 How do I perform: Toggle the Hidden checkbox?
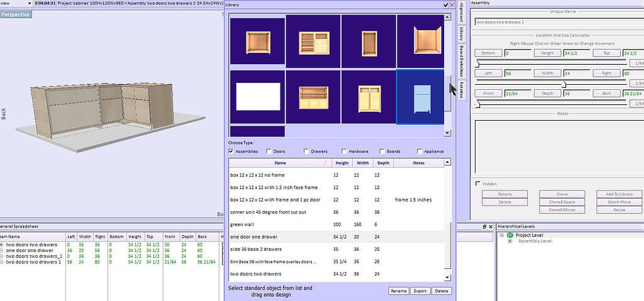pos(478,183)
